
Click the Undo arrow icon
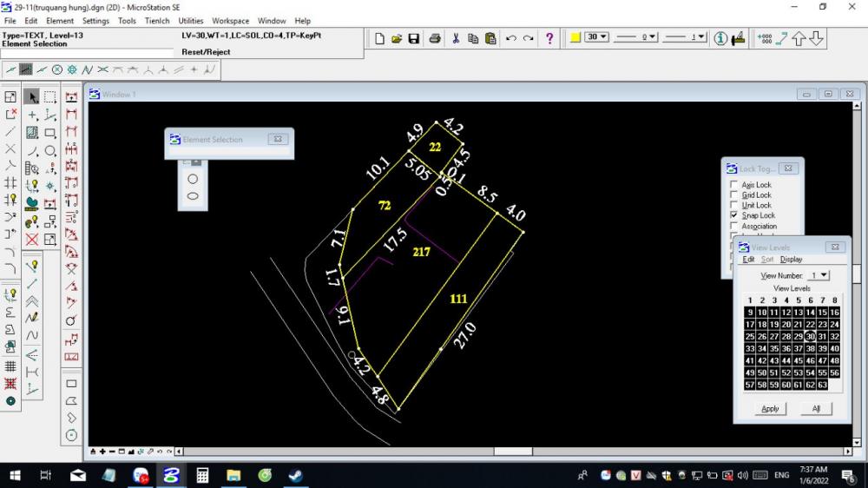pyautogui.click(x=511, y=38)
